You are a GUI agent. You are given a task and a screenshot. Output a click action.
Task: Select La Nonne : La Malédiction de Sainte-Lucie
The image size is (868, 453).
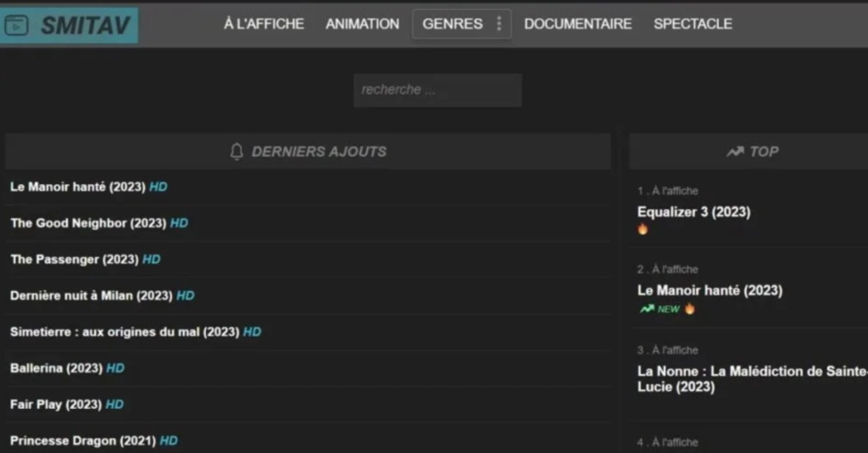coord(751,379)
